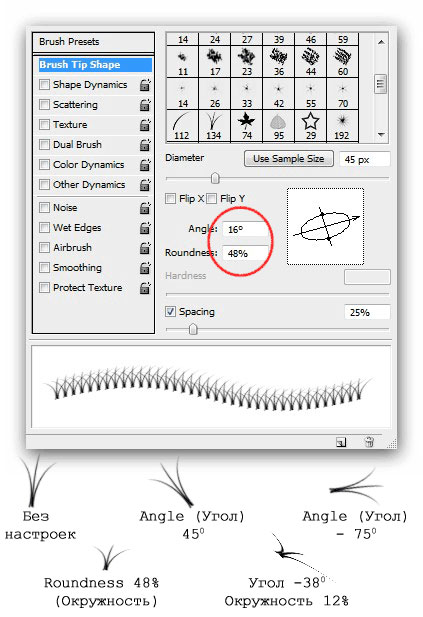
Task: Turn on the Airbrush checkbox
Action: click(44, 248)
